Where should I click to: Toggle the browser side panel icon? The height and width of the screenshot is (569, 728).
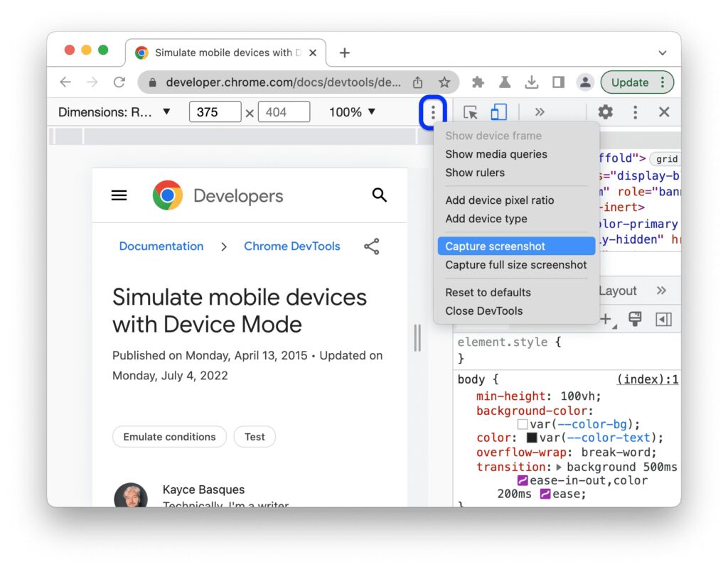click(x=558, y=82)
